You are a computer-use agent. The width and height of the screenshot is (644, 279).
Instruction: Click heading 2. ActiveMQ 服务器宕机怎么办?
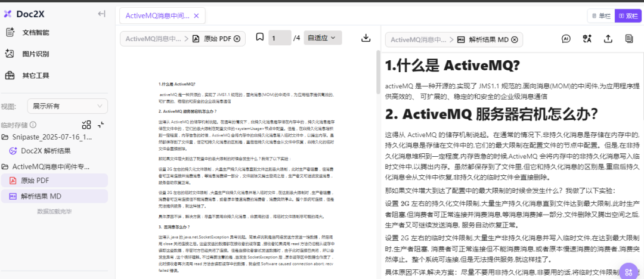pos(491,114)
